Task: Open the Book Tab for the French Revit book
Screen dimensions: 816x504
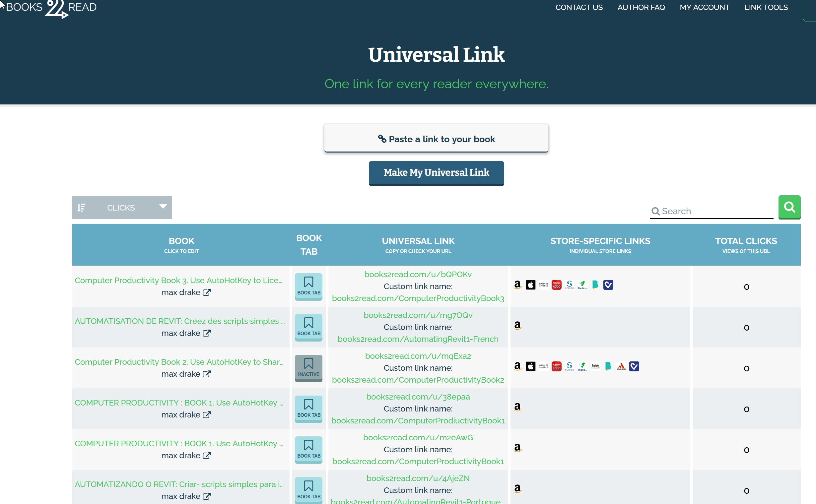Action: click(308, 327)
